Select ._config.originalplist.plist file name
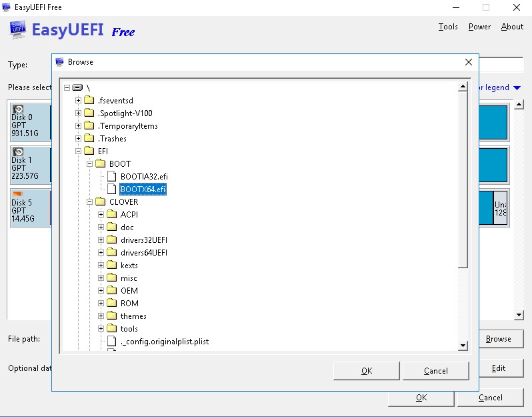The image size is (532, 417). click(x=165, y=342)
